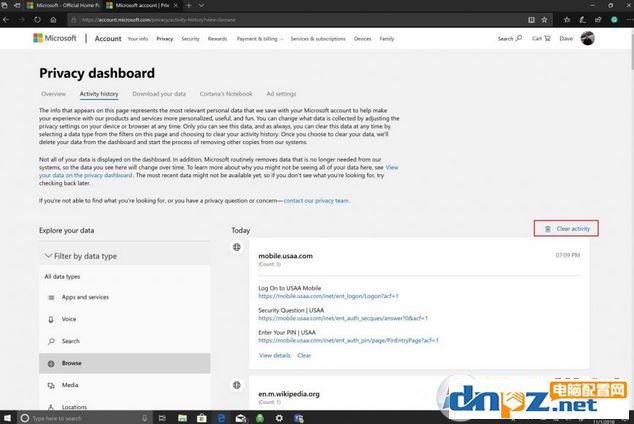Open Mail app from the taskbar

coord(241,418)
